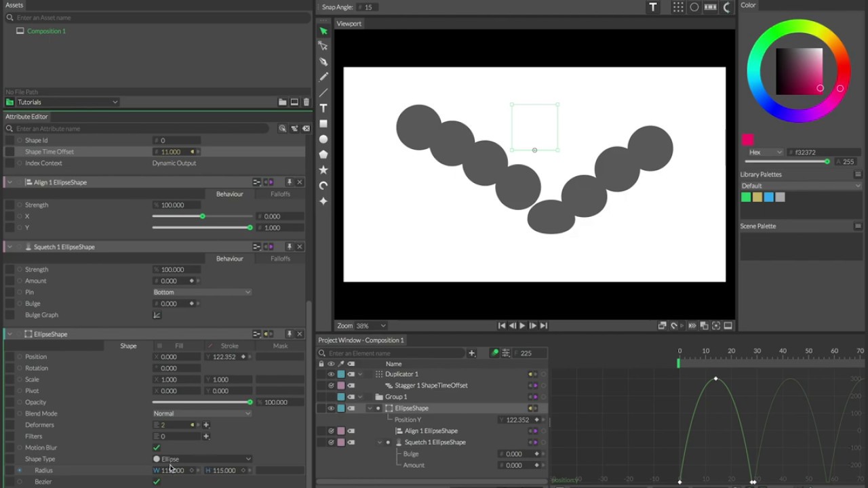Clear the attribute search filter icon
The width and height of the screenshot is (868, 488).
tap(307, 128)
